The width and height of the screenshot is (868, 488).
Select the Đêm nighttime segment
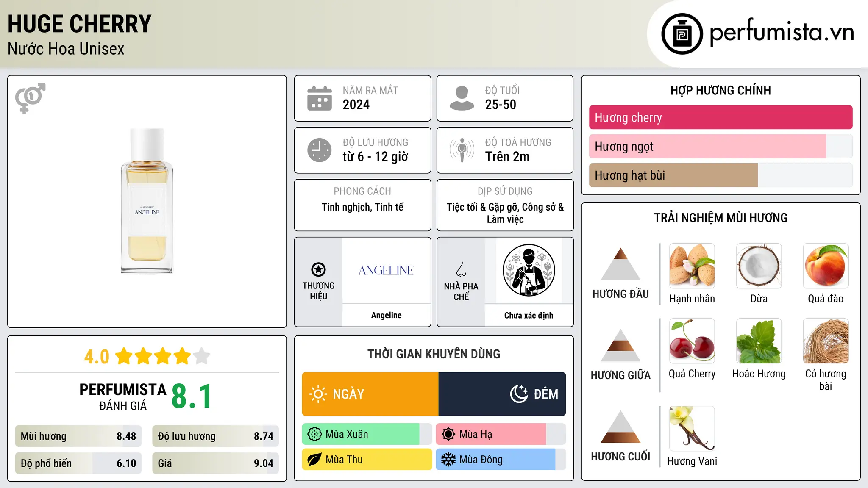pyautogui.click(x=502, y=394)
